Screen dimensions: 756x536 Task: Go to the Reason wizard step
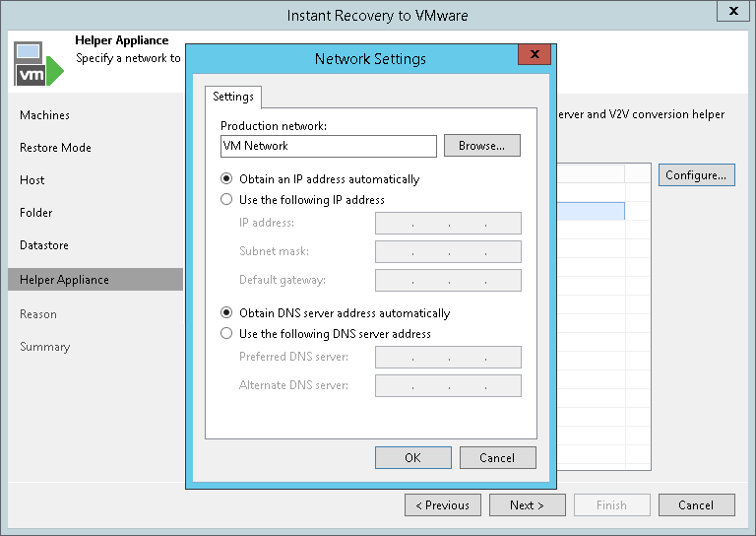click(38, 314)
